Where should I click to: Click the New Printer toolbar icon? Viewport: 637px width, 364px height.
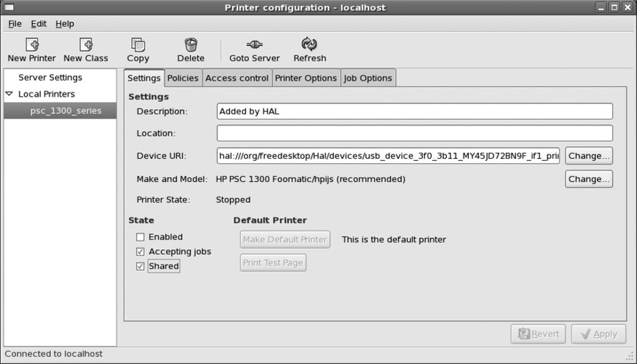click(31, 45)
